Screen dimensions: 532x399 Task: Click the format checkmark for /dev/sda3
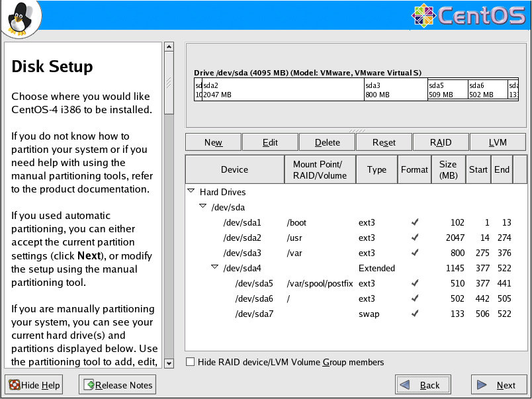click(x=414, y=253)
